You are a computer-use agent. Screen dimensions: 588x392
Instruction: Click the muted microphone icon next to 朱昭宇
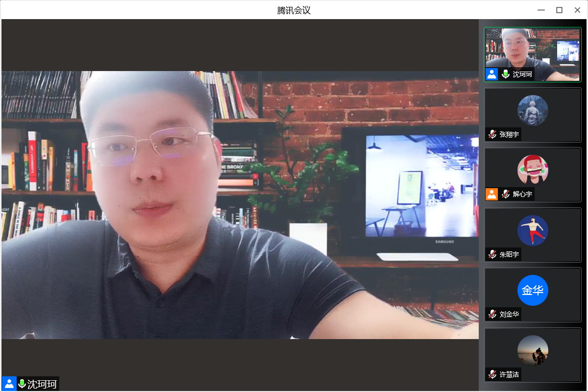(x=492, y=254)
